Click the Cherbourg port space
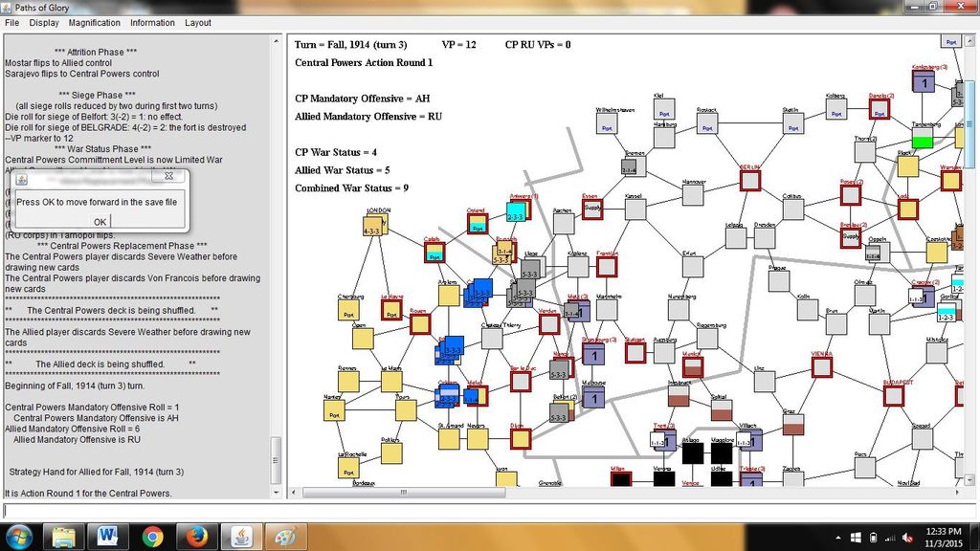This screenshot has width=980, height=551. tap(348, 310)
